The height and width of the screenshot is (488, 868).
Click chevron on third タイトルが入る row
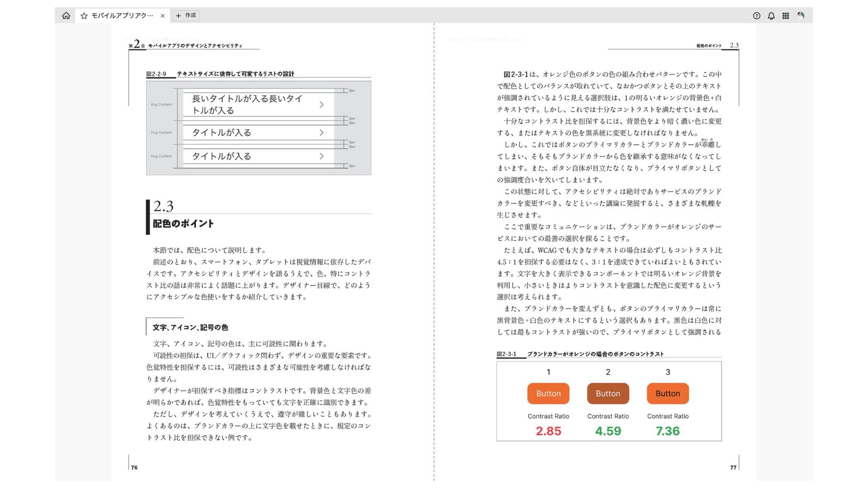pos(321,156)
